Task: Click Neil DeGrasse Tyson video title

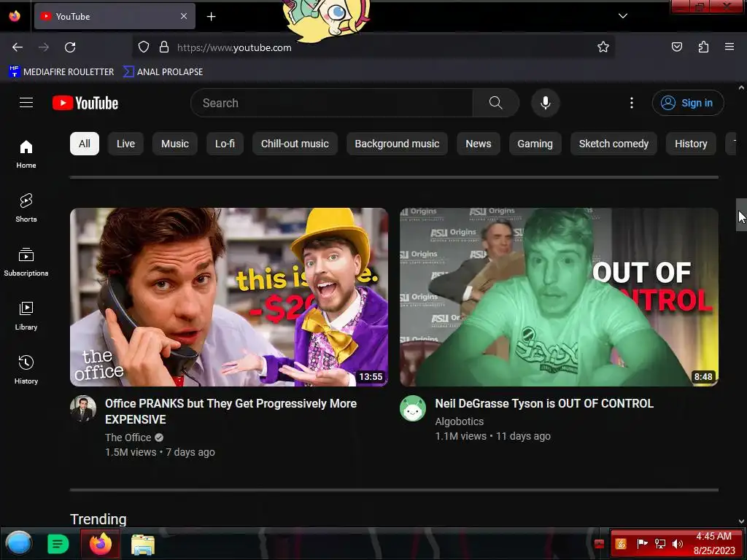Action: click(x=544, y=403)
